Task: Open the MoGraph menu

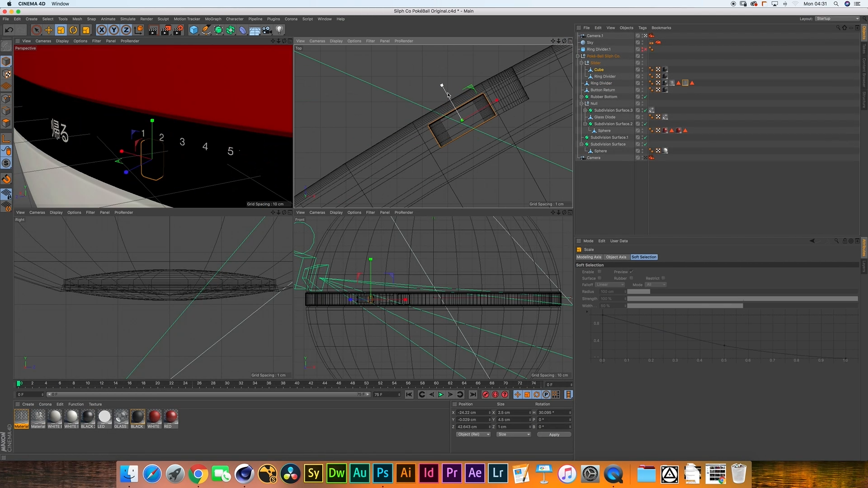Action: tap(213, 19)
